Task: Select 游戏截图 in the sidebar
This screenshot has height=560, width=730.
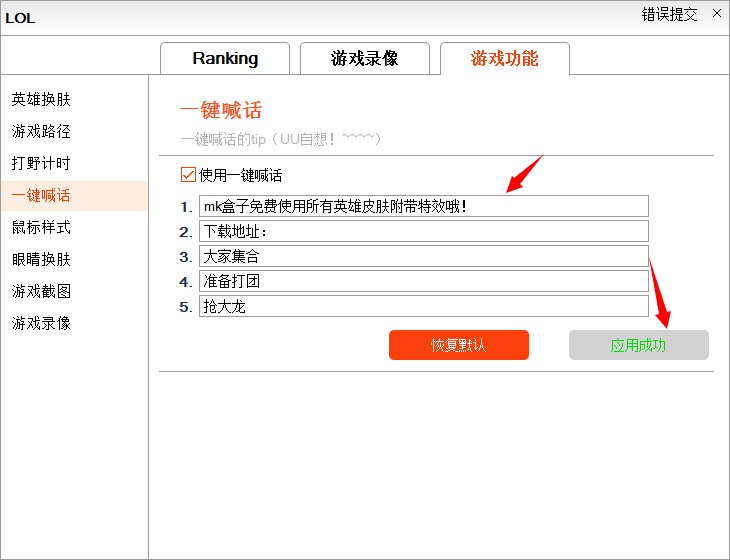Action: click(41, 292)
